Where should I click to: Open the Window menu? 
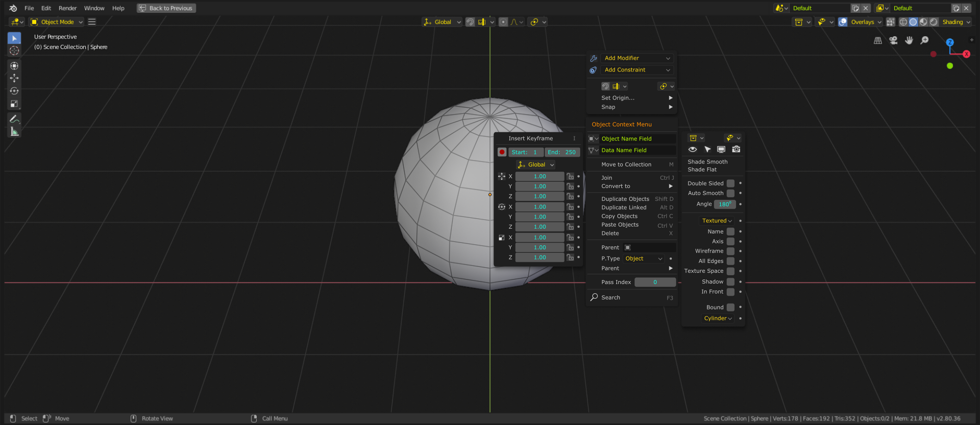click(x=94, y=8)
